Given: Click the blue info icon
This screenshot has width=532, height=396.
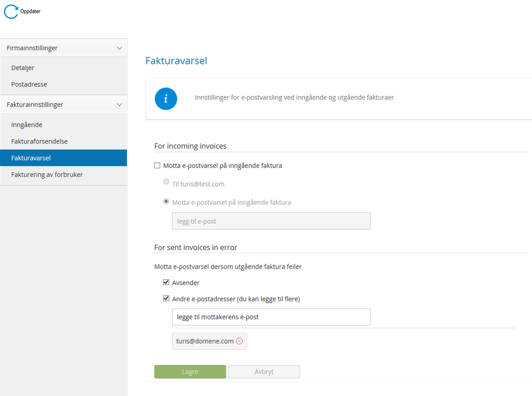Looking at the screenshot, I should point(166,99).
